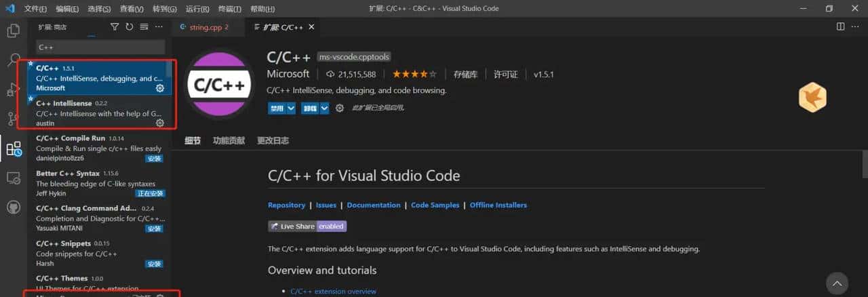The width and height of the screenshot is (868, 297).
Task: Select the 细节 details tab
Action: 193,141
